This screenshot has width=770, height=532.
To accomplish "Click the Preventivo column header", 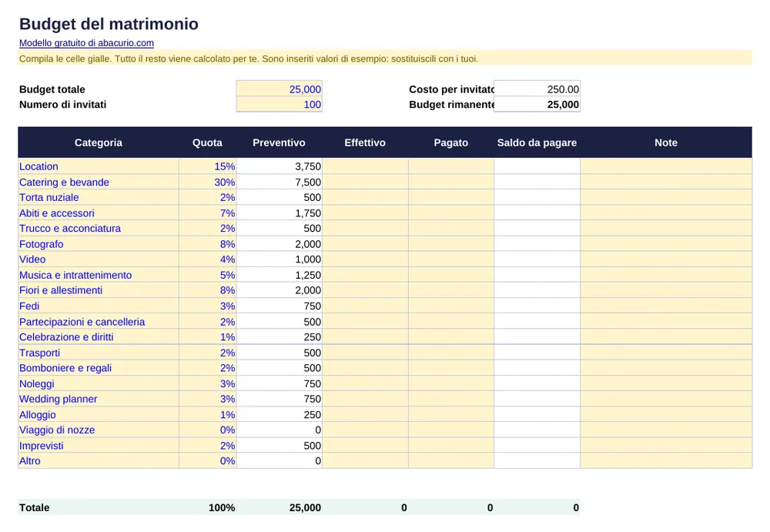I will point(279,142).
